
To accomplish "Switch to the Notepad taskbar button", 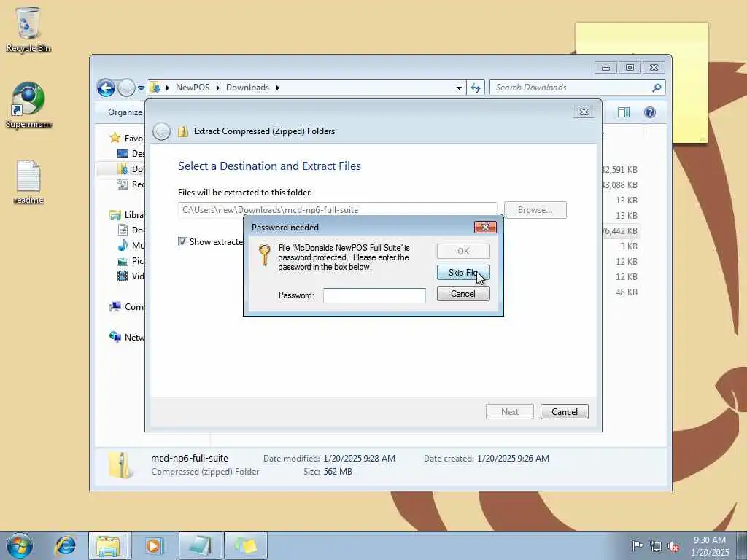I will tap(200, 545).
